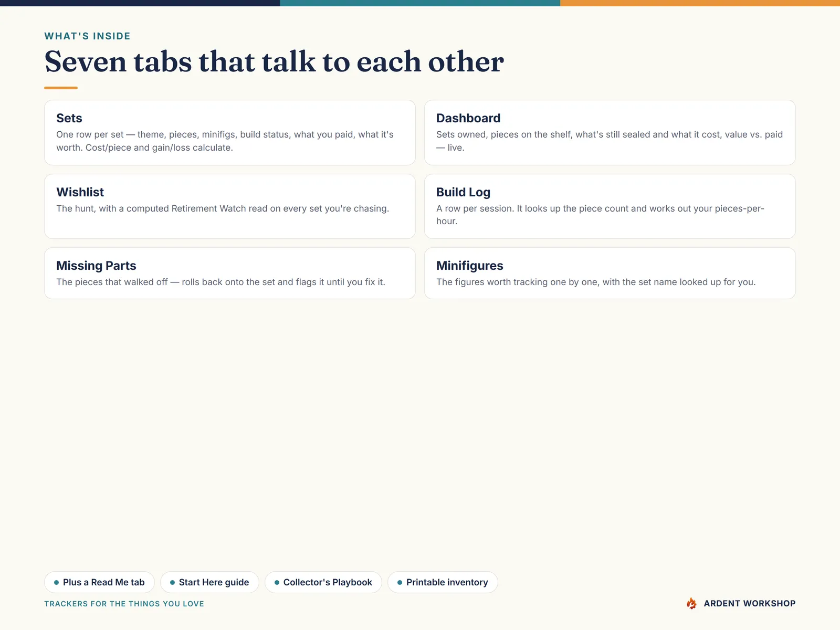
Task: Open the Build Log card
Action: tap(610, 206)
